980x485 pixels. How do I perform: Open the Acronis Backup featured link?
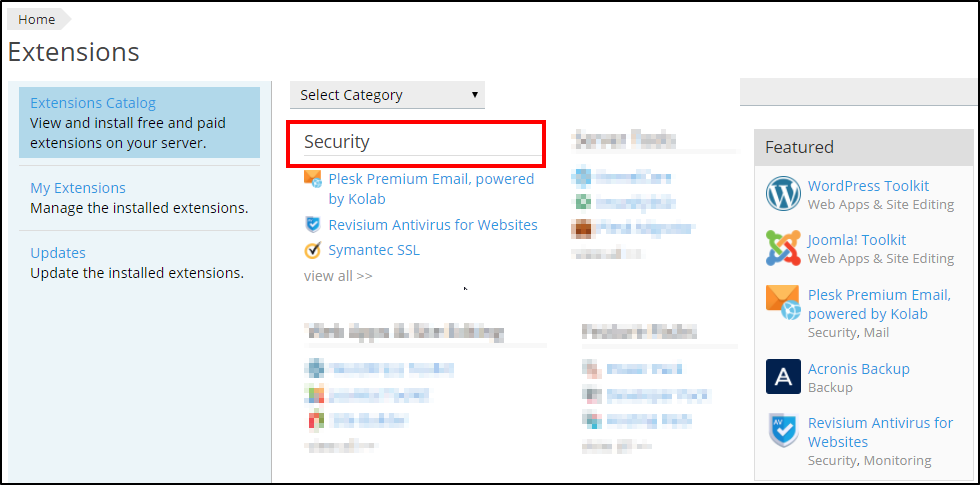tap(859, 369)
